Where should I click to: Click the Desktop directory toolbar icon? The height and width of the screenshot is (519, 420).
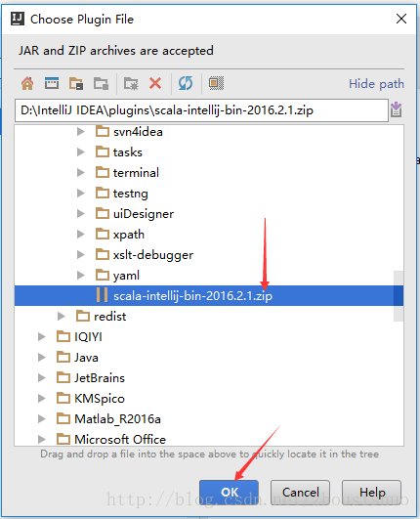click(x=52, y=83)
